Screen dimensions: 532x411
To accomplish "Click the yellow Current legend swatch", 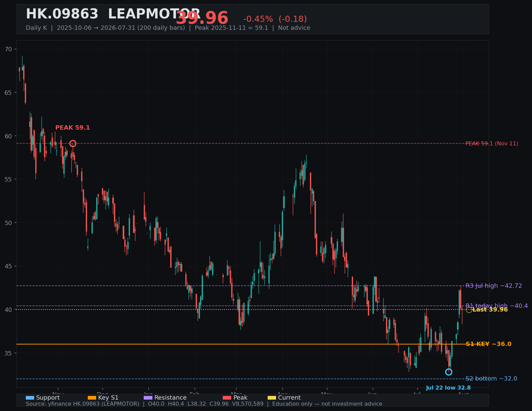I will tap(272, 398).
